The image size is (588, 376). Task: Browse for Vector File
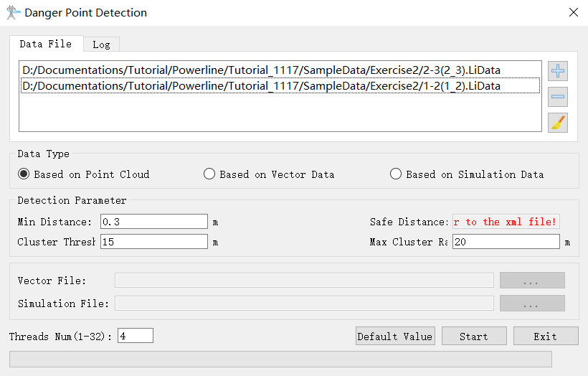tap(532, 281)
